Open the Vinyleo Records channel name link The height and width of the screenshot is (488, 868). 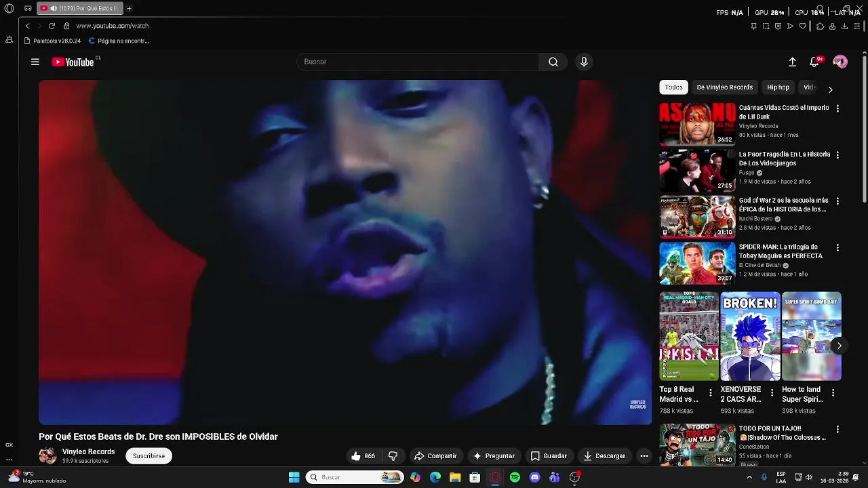click(x=89, y=451)
